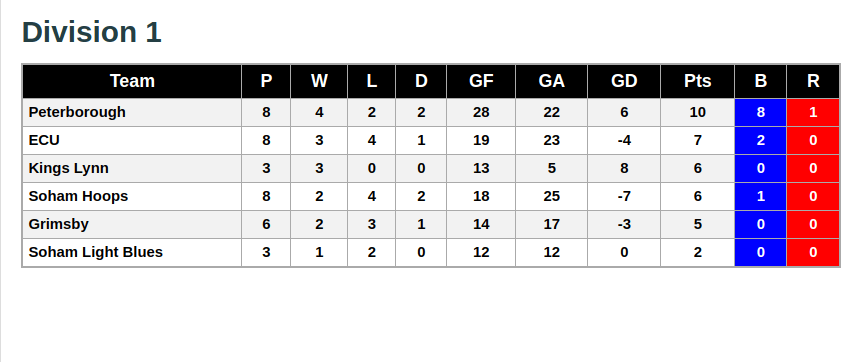This screenshot has width=848, height=362.
Task: Click Peterborough's blue cell showing 8
Action: tap(760, 112)
